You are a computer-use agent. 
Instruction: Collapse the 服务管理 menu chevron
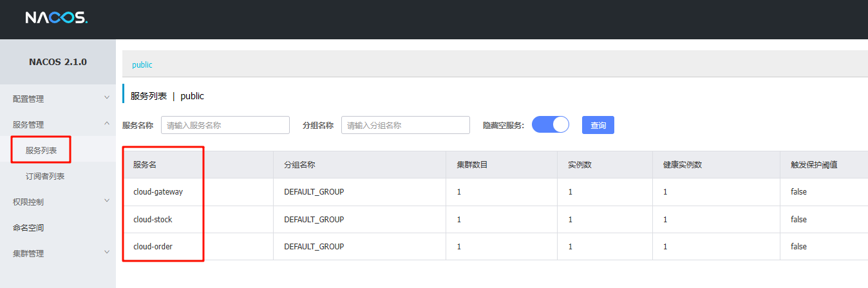[107, 124]
